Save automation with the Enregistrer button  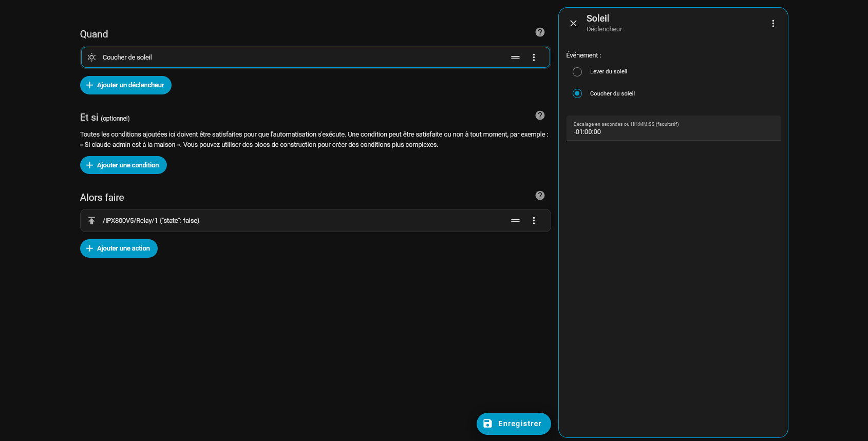pos(514,424)
